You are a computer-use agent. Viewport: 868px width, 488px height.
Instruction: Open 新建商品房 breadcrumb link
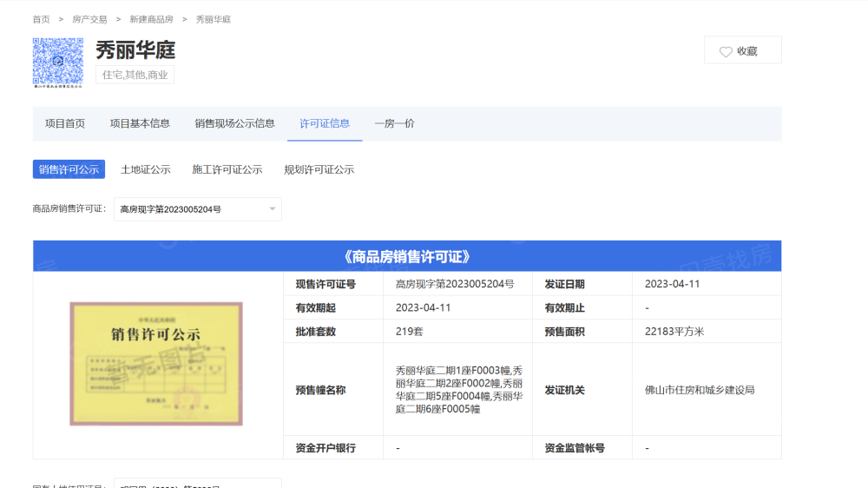point(151,19)
